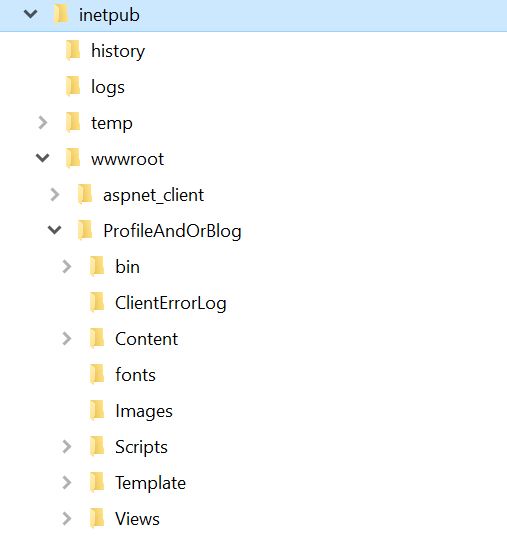This screenshot has height=540, width=507.
Task: Click the wwwroot folder icon
Action: 73,158
